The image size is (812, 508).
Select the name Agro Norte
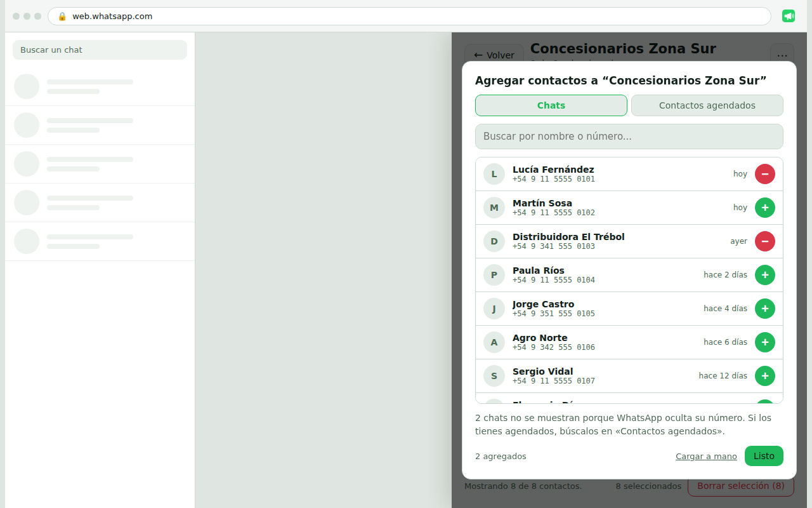point(540,338)
